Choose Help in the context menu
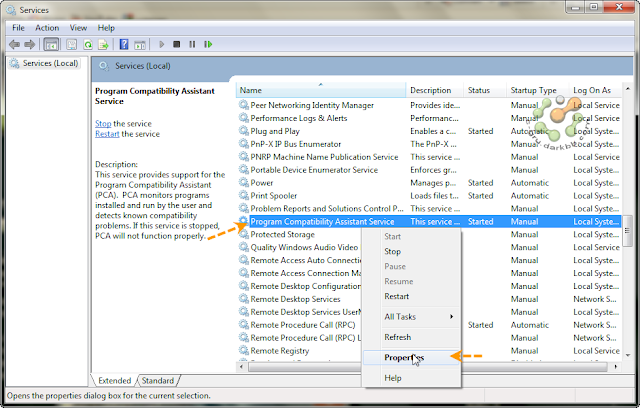Image resolution: width=640 pixels, height=408 pixels. (x=411, y=378)
